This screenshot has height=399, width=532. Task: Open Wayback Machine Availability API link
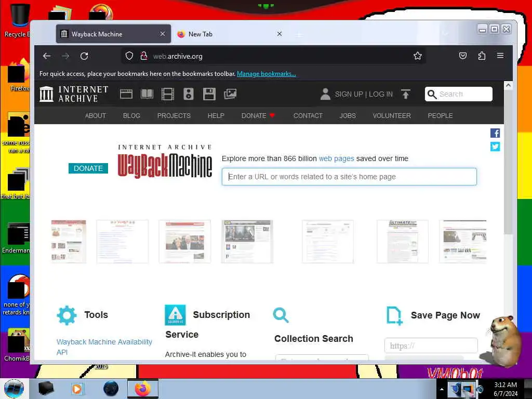[104, 347]
